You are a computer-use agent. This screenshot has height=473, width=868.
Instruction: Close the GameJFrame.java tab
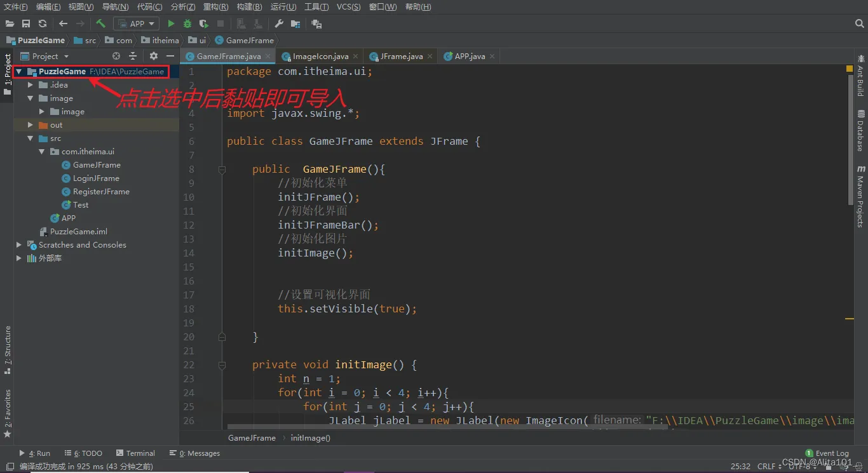(x=268, y=56)
